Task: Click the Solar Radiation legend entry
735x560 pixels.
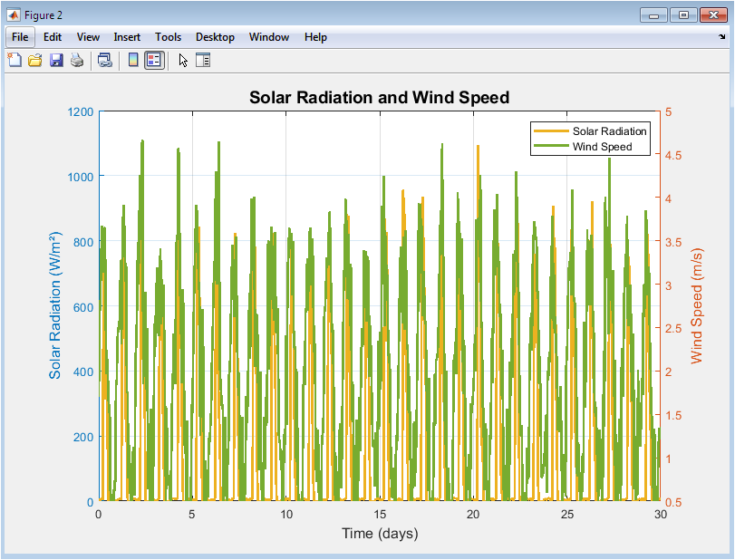Action: point(609,131)
